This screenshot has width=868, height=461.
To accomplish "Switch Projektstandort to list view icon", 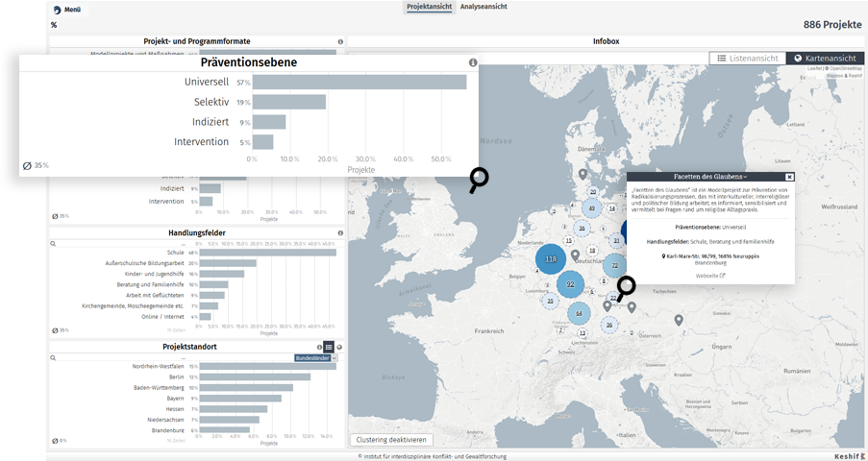I will pyautogui.click(x=329, y=347).
